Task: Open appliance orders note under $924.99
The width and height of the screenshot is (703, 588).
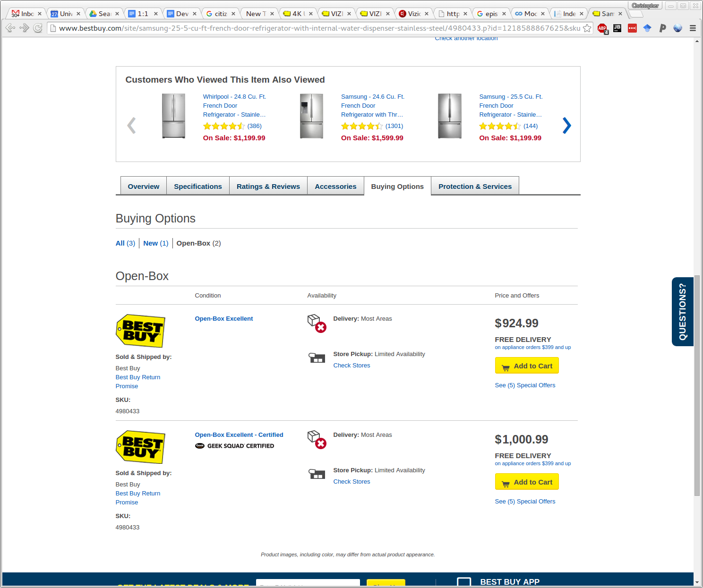Action: click(x=532, y=347)
